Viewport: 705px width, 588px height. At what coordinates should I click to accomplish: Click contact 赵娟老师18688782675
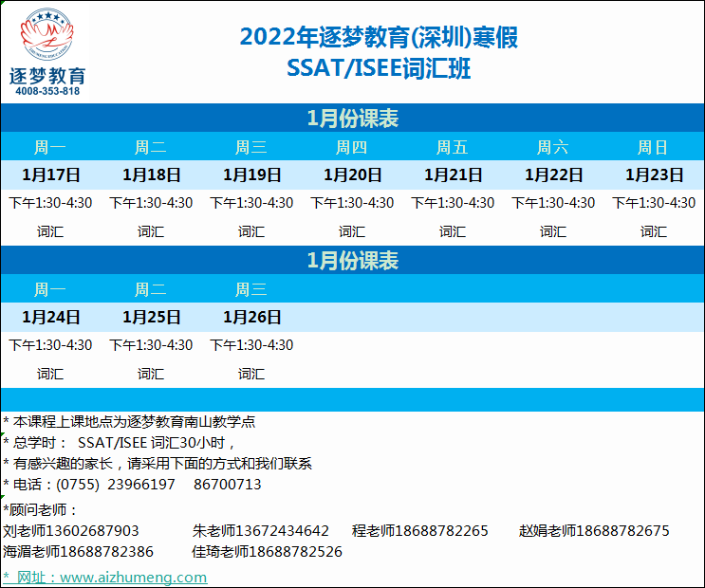pos(594,531)
